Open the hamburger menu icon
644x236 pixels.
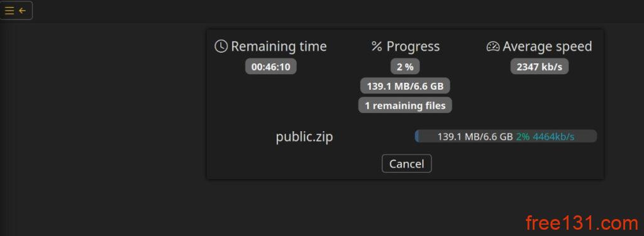coord(9,11)
